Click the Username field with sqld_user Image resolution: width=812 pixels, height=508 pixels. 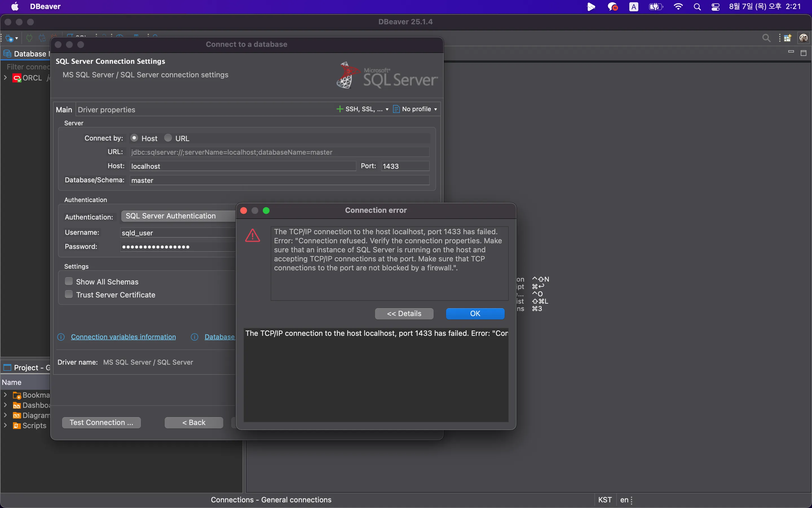(178, 233)
